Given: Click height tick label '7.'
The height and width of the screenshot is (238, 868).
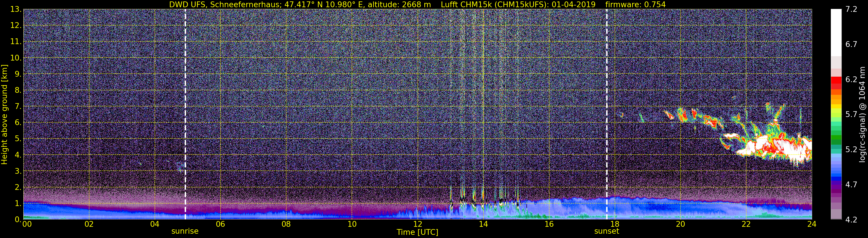Looking at the screenshot, I should click(18, 106).
